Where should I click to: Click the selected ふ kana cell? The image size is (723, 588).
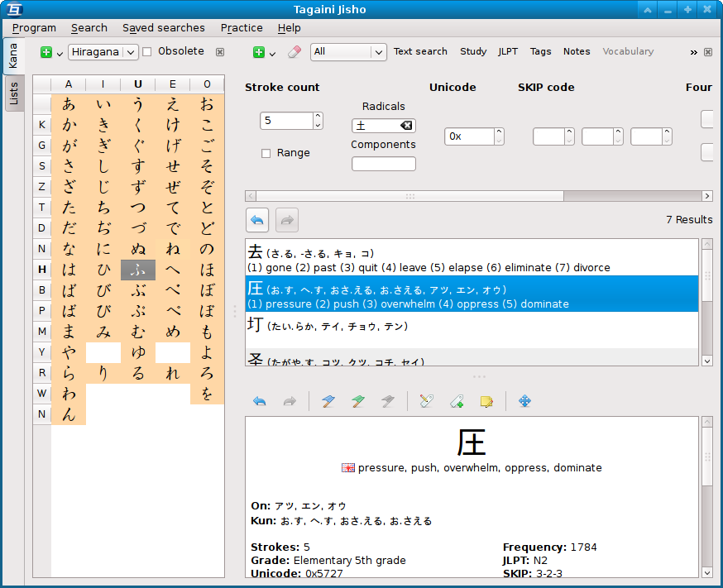click(x=138, y=270)
